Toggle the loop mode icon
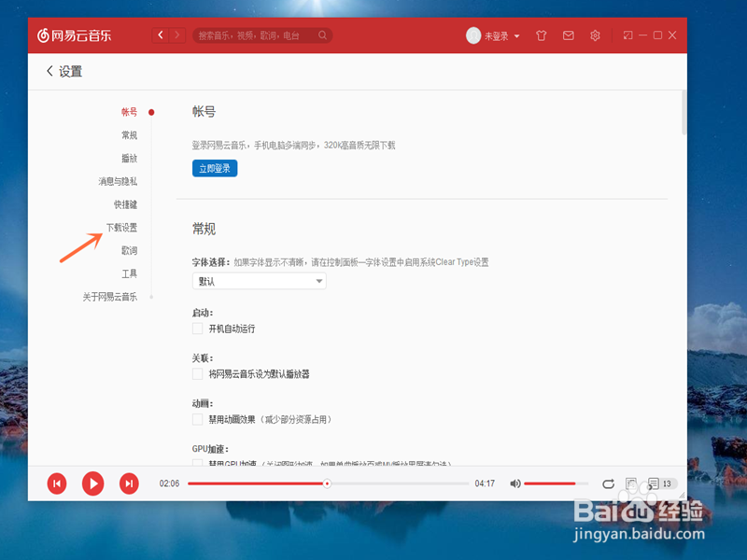This screenshot has height=560, width=747. (608, 483)
